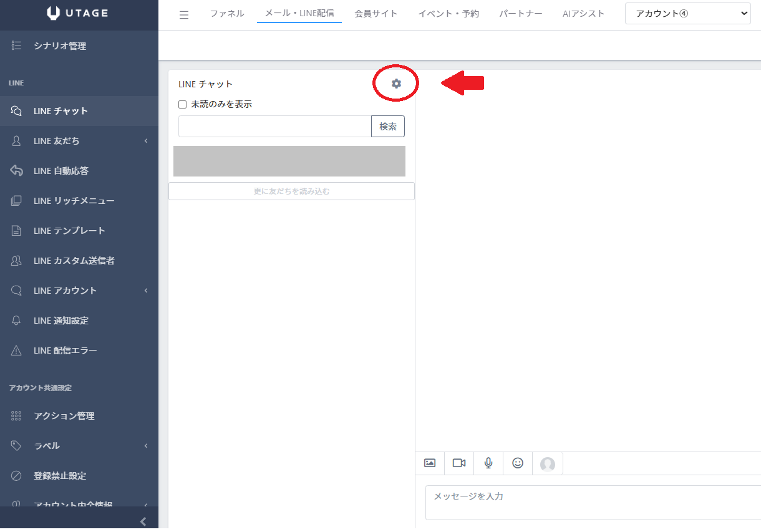
Task: Switch to イベント・予約 tab
Action: point(448,13)
